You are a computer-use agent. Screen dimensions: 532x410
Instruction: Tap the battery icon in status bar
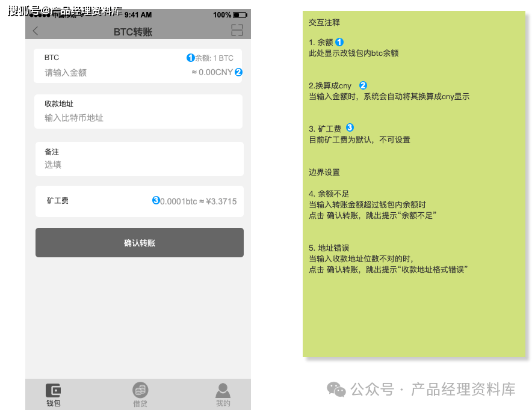[x=240, y=15]
